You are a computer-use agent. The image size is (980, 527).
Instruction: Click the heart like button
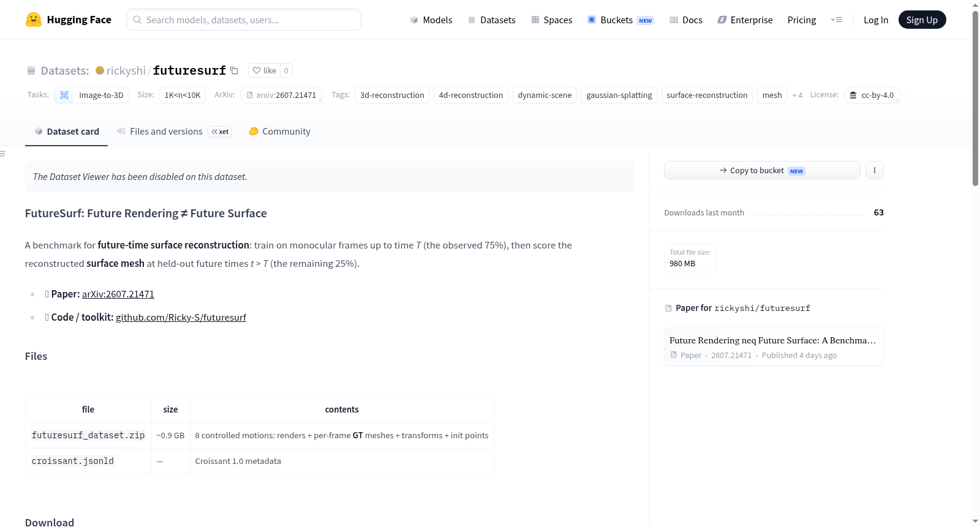265,70
